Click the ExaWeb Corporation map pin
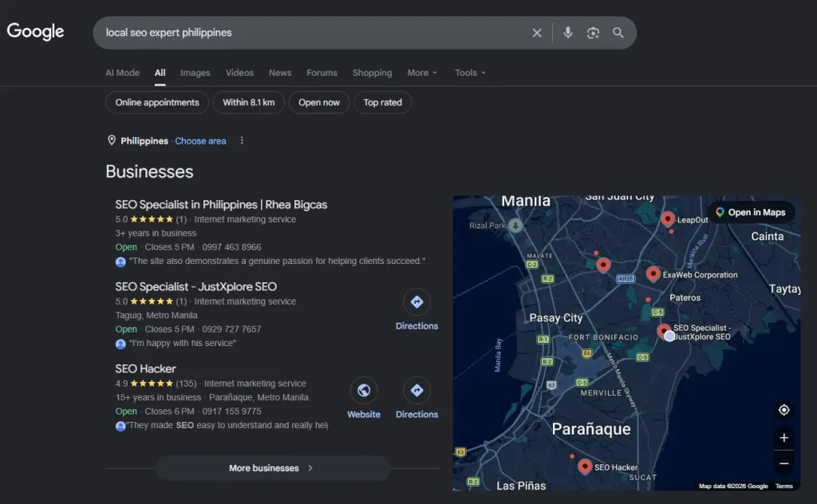Viewport: 817px width, 504px height. [x=653, y=274]
